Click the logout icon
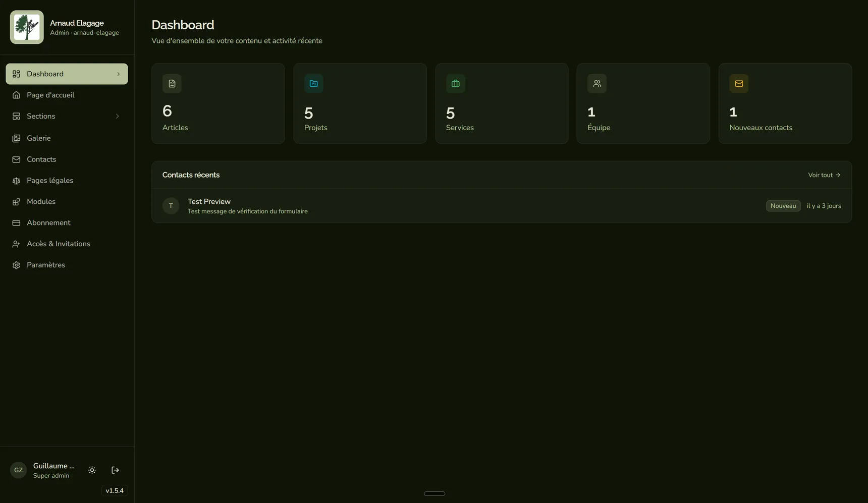 [x=115, y=470]
